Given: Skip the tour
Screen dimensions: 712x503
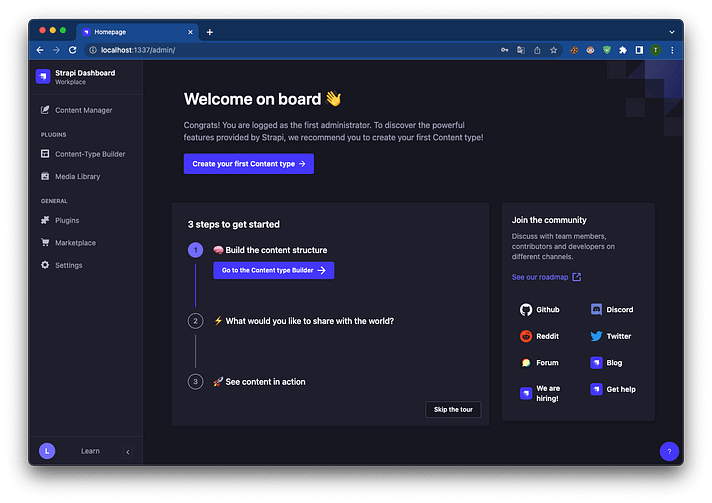Looking at the screenshot, I should (453, 409).
